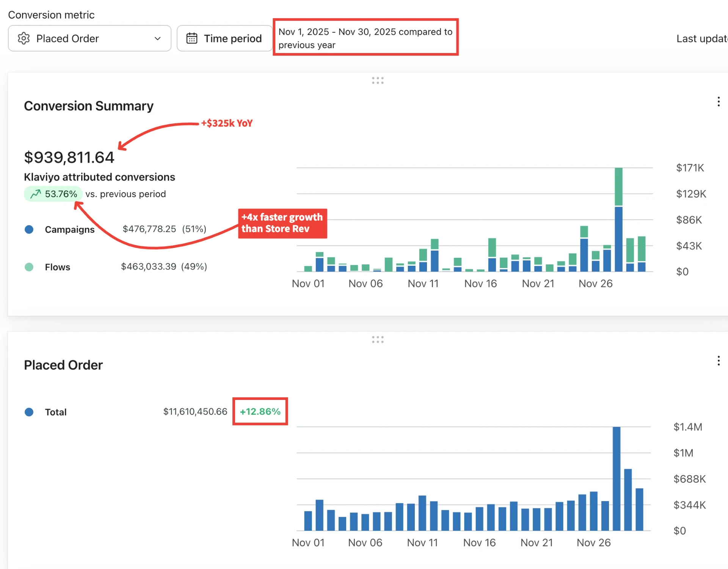Image resolution: width=728 pixels, height=569 pixels.
Task: Click the $171K axis label
Action: [x=690, y=168]
